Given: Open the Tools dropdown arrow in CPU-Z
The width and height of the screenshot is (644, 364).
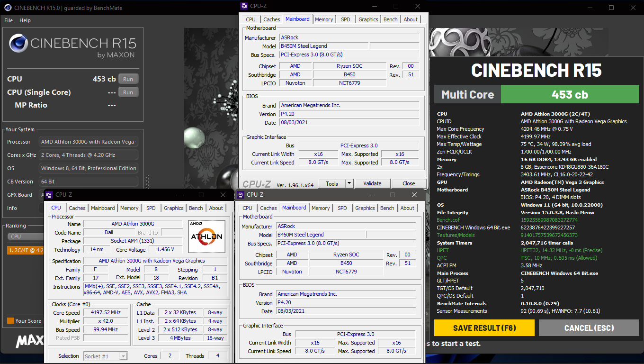Looking at the screenshot, I should click(349, 183).
